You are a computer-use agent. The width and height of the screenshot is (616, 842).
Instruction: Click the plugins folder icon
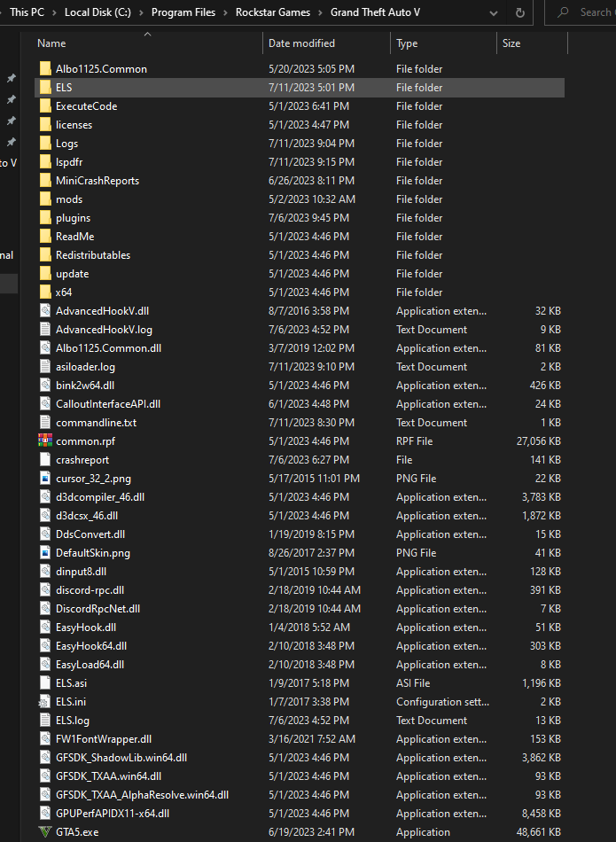[46, 218]
